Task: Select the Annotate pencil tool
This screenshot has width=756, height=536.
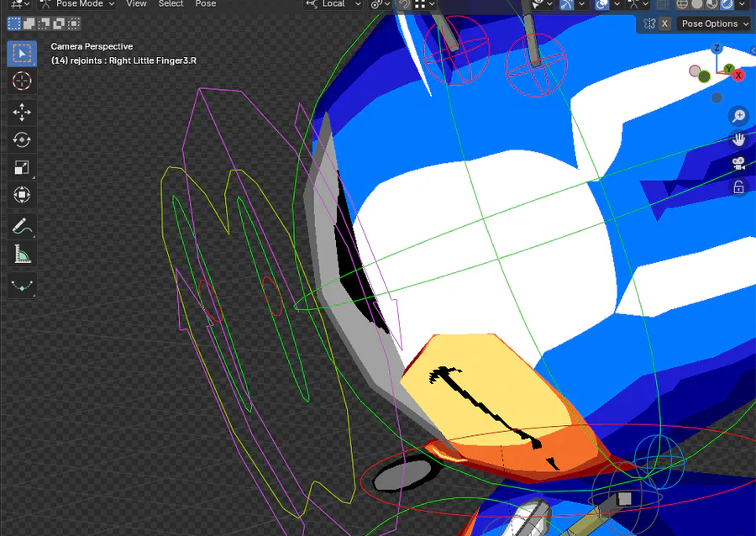Action: point(22,226)
